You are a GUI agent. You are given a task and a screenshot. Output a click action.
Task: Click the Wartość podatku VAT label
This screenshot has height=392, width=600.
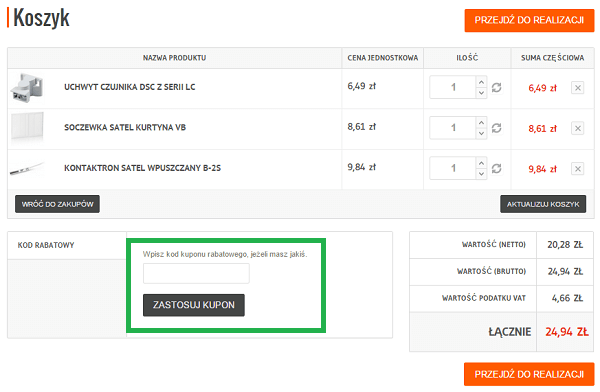(x=484, y=298)
